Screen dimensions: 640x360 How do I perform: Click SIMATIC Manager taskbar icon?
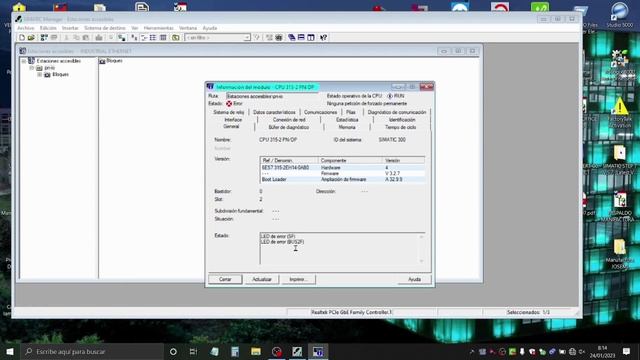(x=297, y=351)
